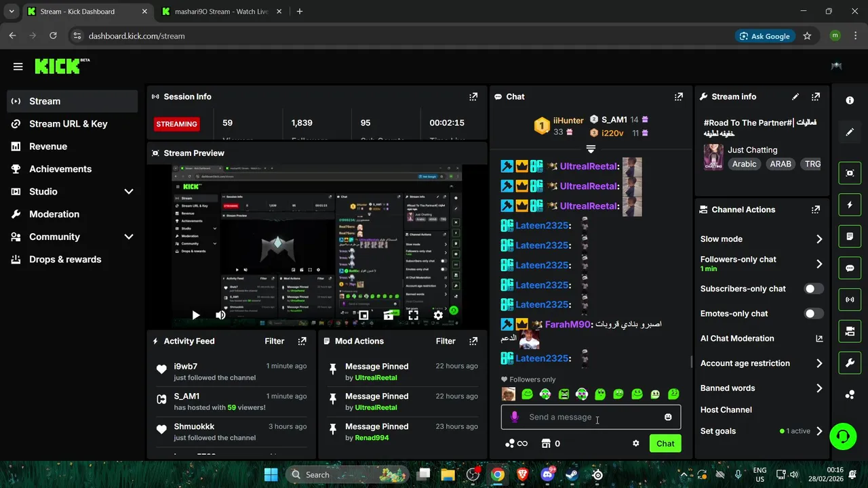Viewport: 868px width, 488px height.
Task: Click the pencil icon in the right sidebar
Action: coord(850,132)
